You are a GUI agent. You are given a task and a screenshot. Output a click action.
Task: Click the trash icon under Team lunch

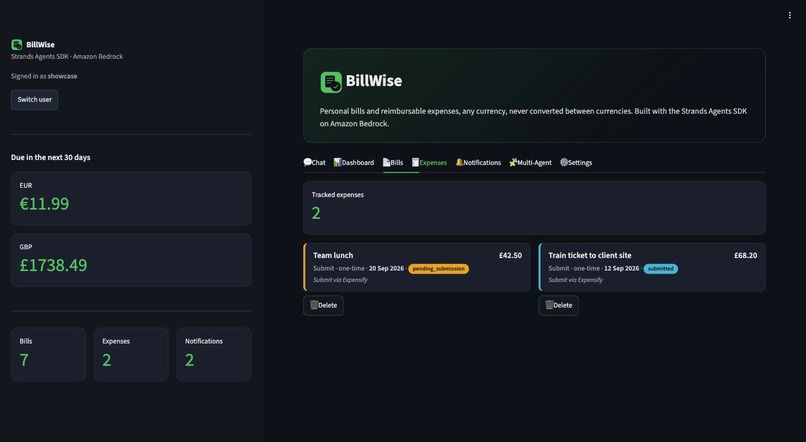[x=314, y=305]
